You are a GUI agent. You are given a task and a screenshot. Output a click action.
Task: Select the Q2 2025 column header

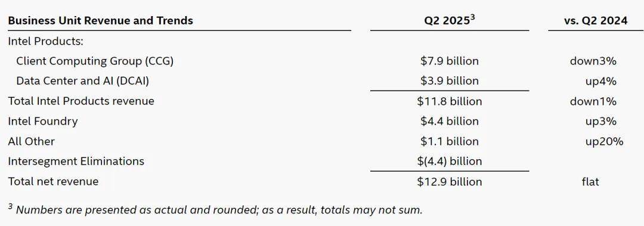coord(450,20)
